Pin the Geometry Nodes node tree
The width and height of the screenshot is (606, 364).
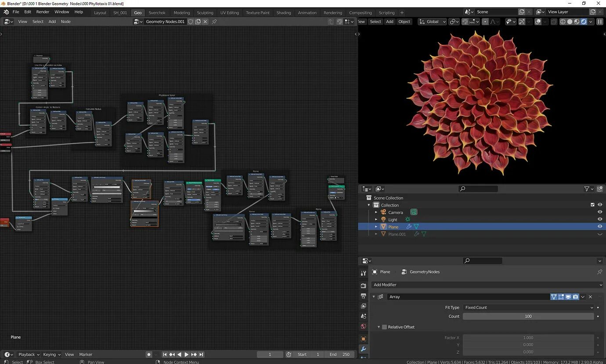pos(214,21)
